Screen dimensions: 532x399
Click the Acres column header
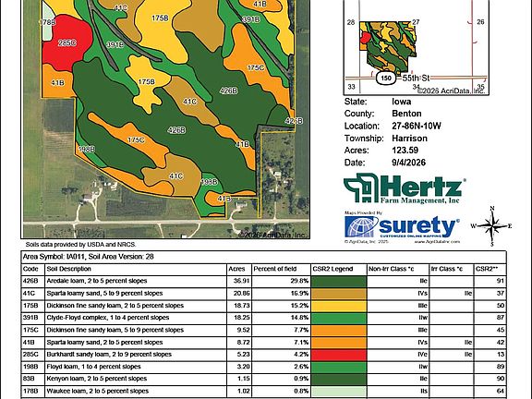[x=236, y=269]
